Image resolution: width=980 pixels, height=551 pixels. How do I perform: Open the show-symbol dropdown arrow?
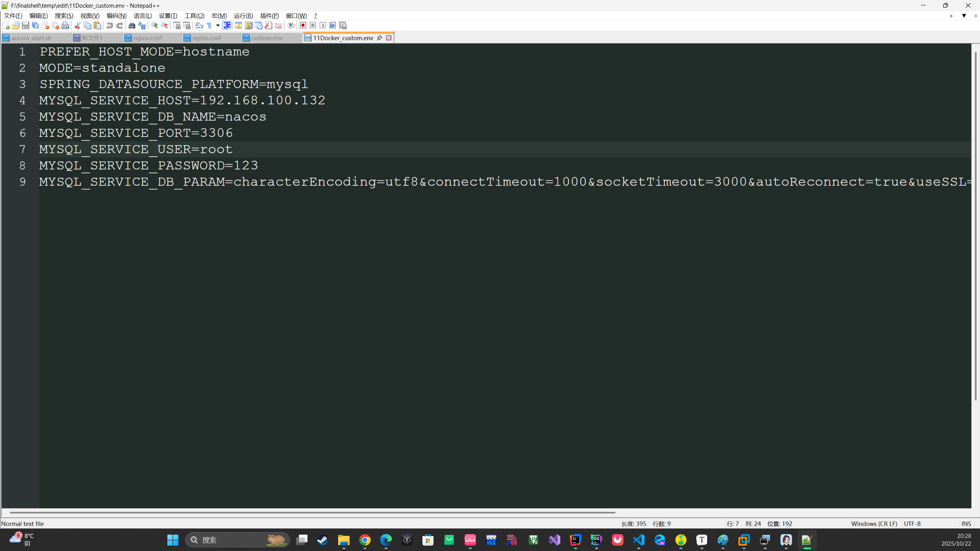(x=217, y=25)
